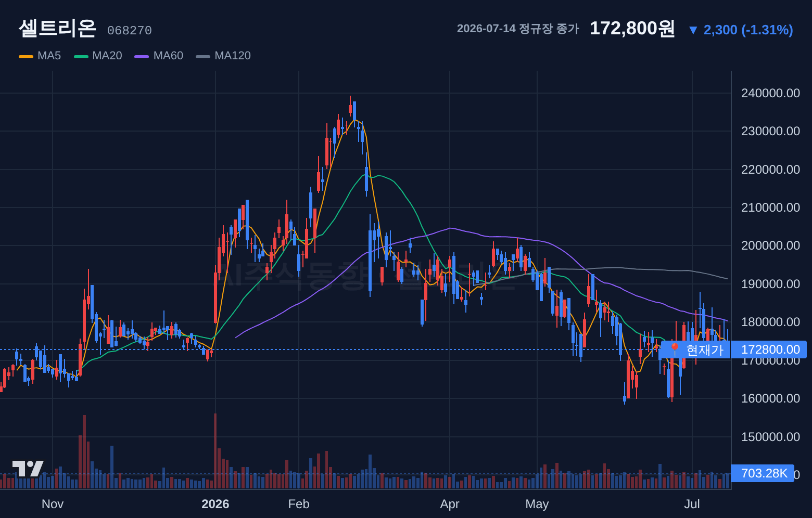Select the Feb label on time axis
Image resolution: width=812 pixels, height=518 pixels.
(299, 504)
